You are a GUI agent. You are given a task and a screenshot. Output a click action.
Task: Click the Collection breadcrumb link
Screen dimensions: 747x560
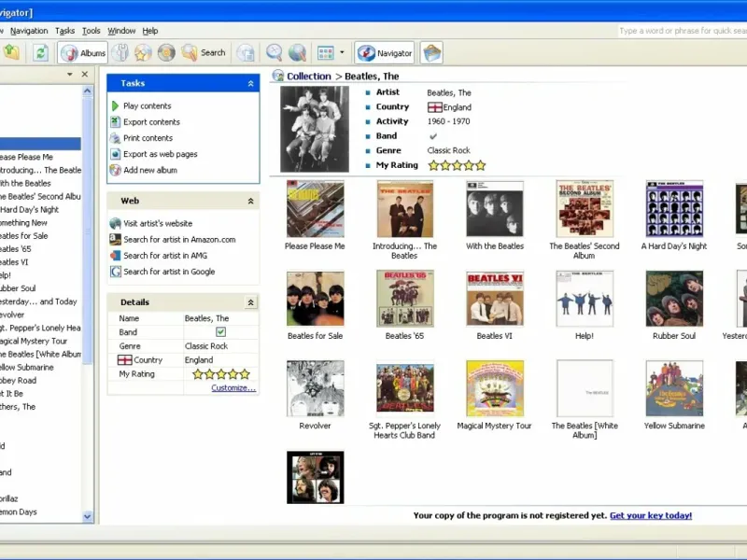pos(309,77)
